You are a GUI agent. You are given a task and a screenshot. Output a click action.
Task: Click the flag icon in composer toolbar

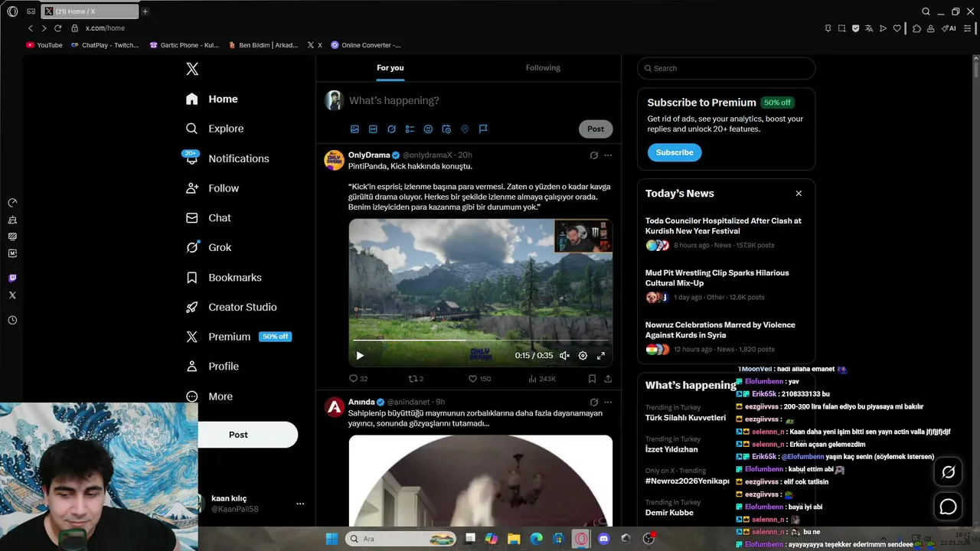click(483, 129)
